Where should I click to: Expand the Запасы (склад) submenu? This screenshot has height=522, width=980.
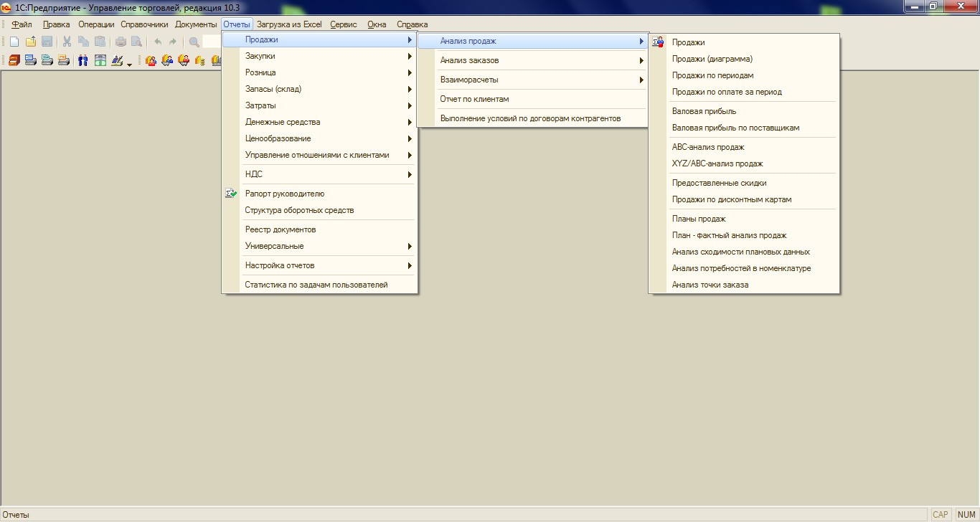click(319, 89)
